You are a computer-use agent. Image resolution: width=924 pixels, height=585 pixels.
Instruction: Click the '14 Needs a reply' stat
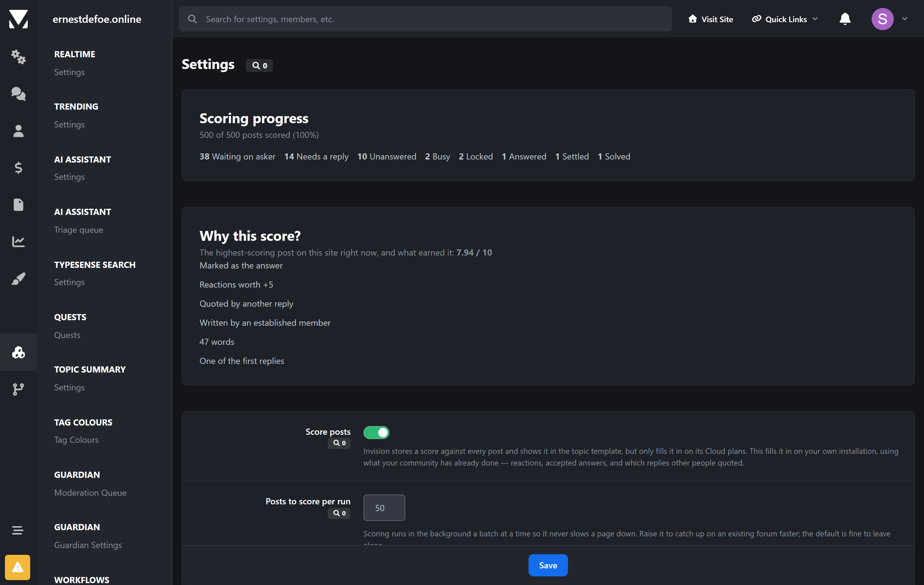click(316, 156)
